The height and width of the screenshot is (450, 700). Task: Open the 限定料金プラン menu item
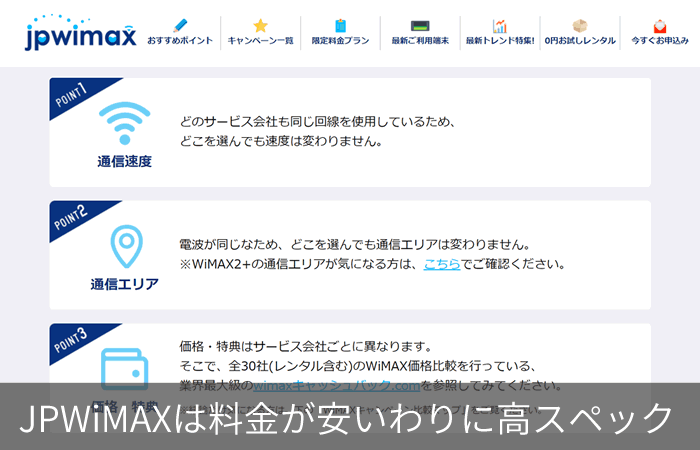coord(340,41)
